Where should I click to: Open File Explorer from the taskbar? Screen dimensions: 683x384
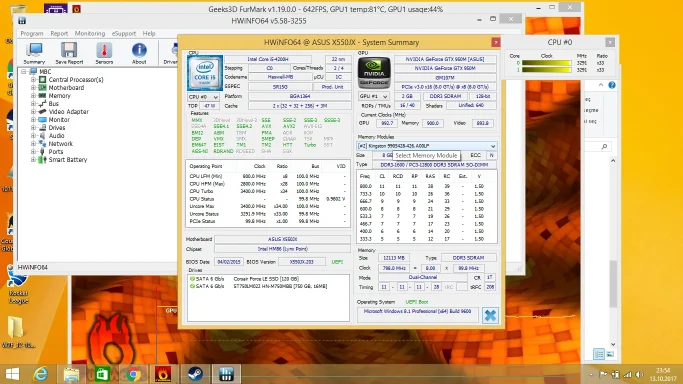coord(71,374)
